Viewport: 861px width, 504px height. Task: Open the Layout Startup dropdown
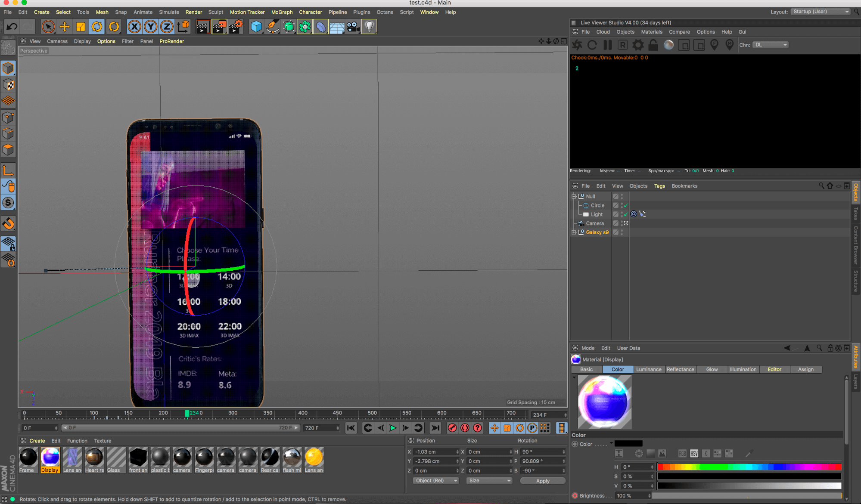(821, 12)
